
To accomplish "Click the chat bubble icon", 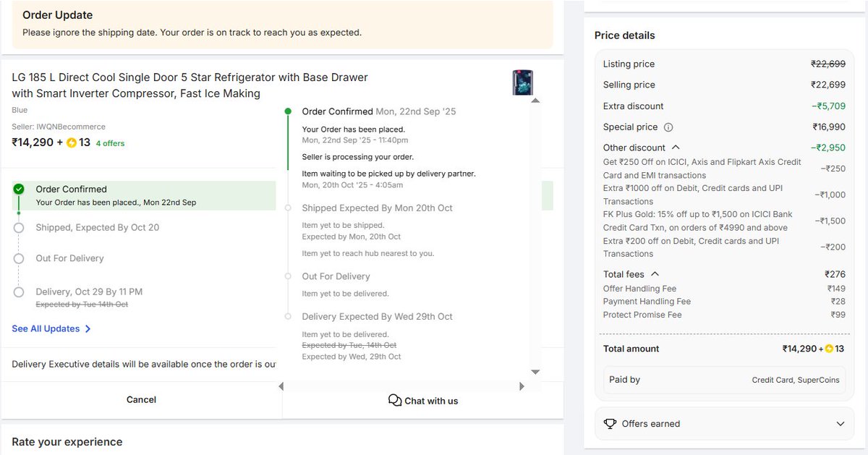I will 395,401.
